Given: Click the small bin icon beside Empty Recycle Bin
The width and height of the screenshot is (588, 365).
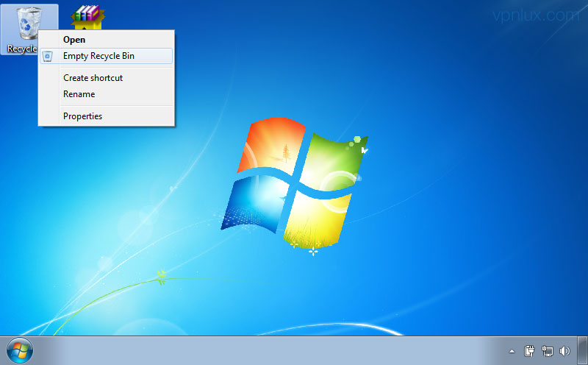Looking at the screenshot, I should 47,57.
